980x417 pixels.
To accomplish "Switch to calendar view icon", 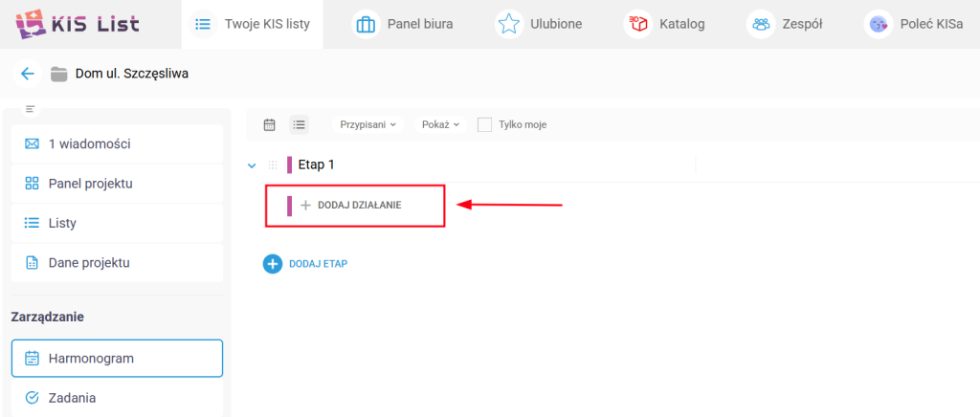I will pyautogui.click(x=269, y=124).
